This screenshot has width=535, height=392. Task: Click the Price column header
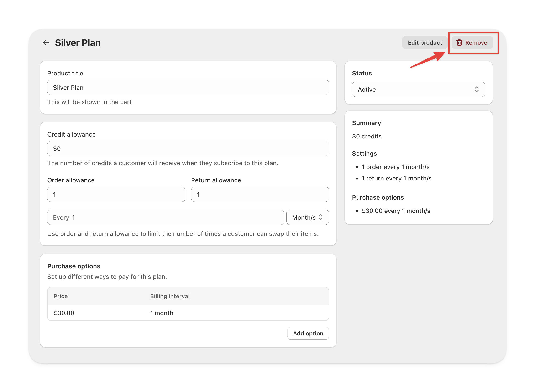pyautogui.click(x=60, y=296)
